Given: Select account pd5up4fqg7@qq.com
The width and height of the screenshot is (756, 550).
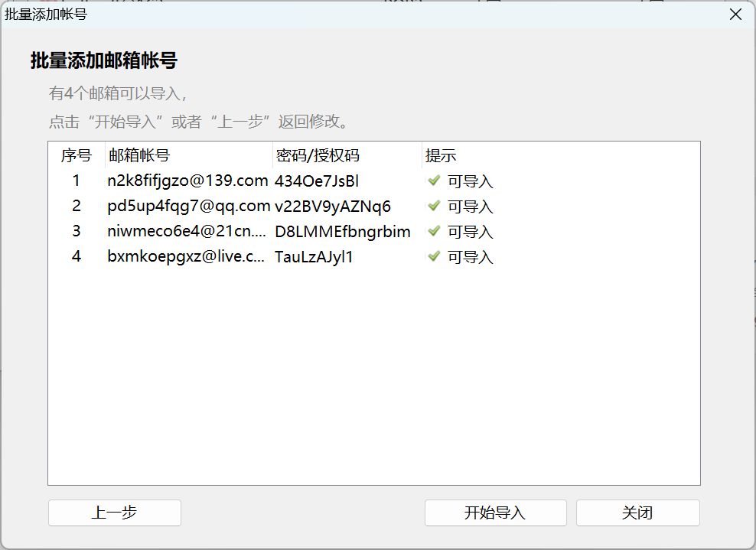Looking at the screenshot, I should pyautogui.click(x=188, y=207).
